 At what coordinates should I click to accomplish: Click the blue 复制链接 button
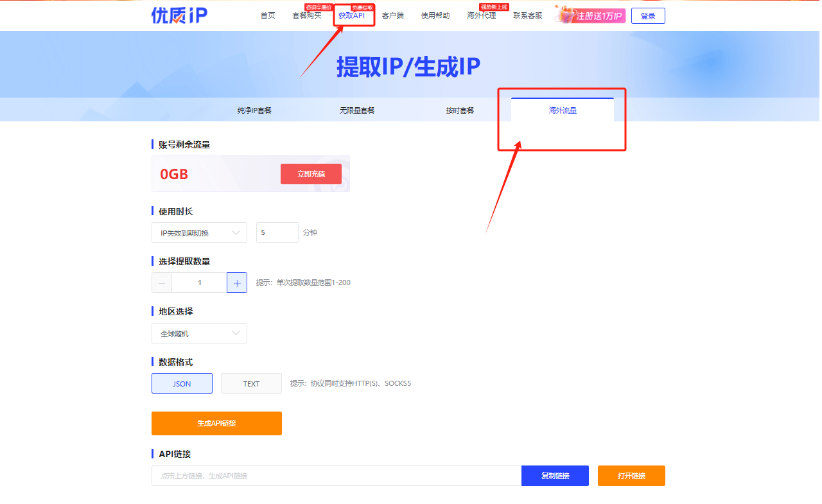click(555, 476)
